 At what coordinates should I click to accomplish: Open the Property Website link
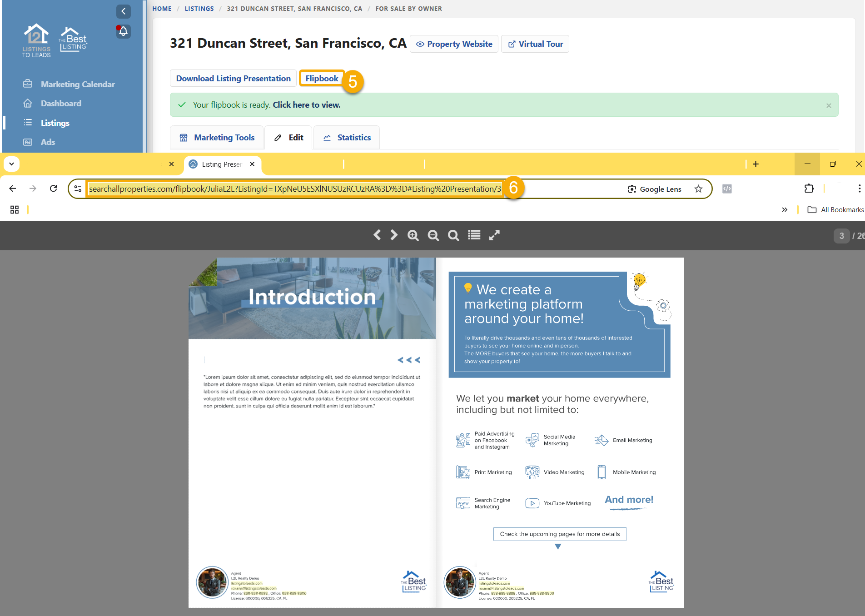[454, 44]
